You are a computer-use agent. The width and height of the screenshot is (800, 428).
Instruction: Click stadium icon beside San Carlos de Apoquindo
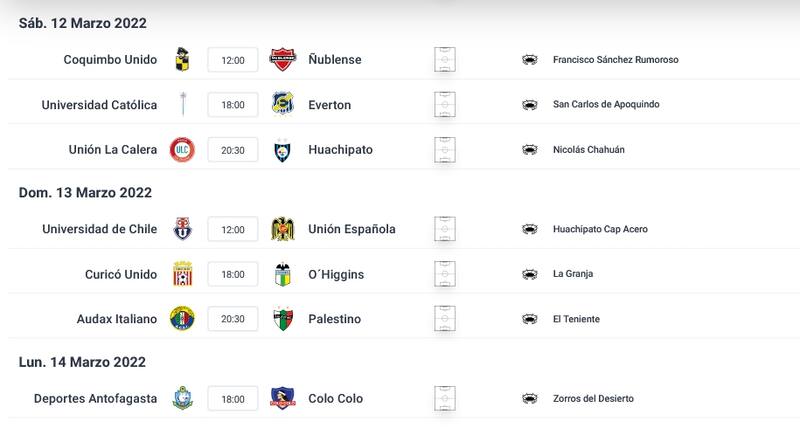pyautogui.click(x=530, y=104)
